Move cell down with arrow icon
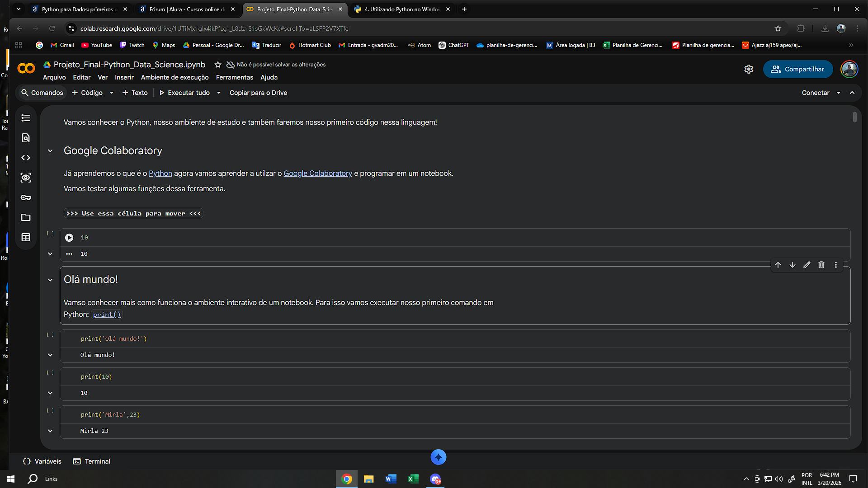 (793, 265)
